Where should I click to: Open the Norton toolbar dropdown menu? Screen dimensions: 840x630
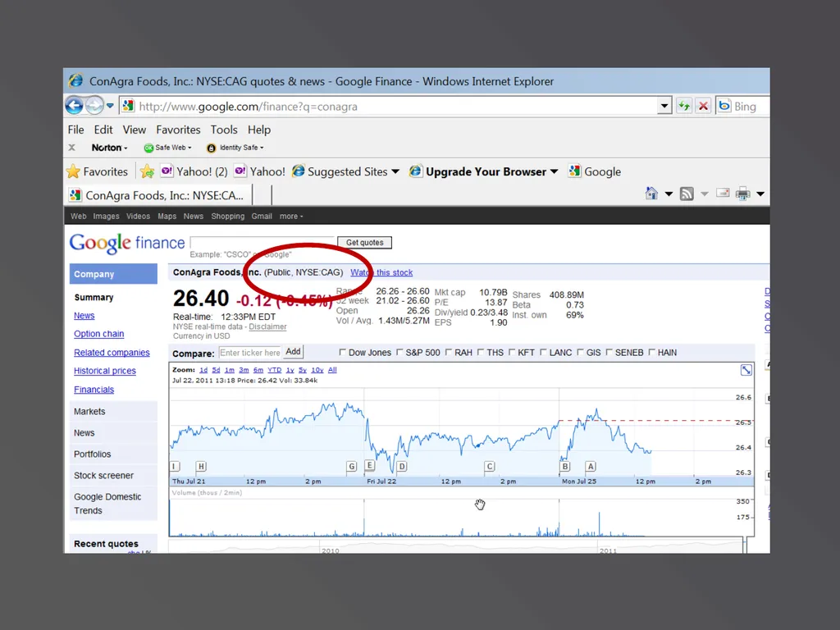click(x=126, y=148)
